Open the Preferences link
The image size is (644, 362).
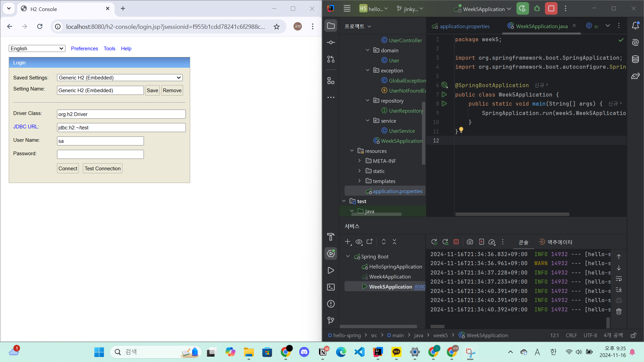tap(85, 49)
